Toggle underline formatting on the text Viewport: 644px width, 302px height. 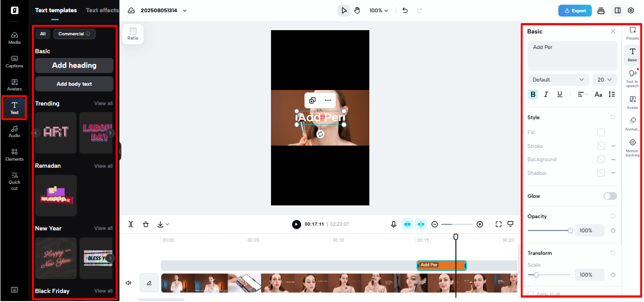tap(559, 94)
